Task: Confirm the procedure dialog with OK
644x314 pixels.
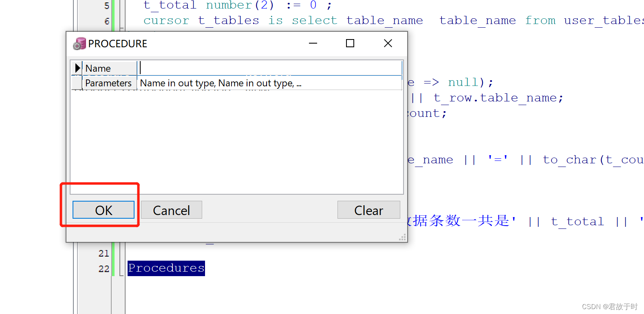Action: (x=104, y=210)
